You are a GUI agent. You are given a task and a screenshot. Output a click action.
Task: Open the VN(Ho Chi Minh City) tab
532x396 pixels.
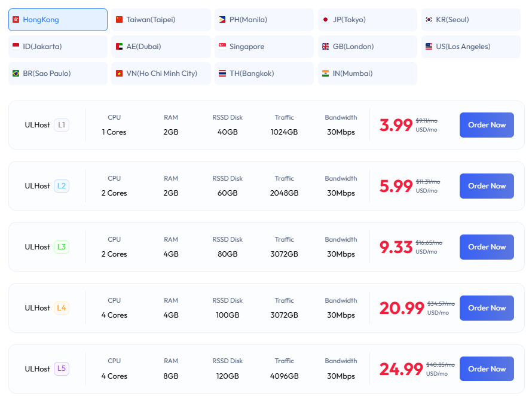pyautogui.click(x=161, y=74)
